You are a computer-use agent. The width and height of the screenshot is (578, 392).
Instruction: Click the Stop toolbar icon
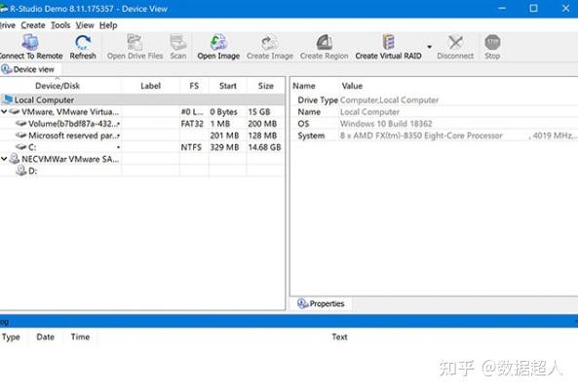coord(492,43)
